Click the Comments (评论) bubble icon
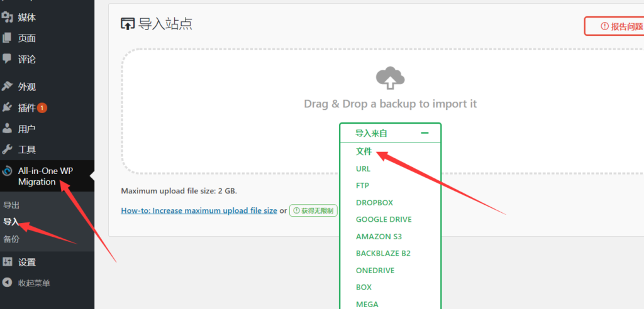The width and height of the screenshot is (644, 309). tap(8, 59)
